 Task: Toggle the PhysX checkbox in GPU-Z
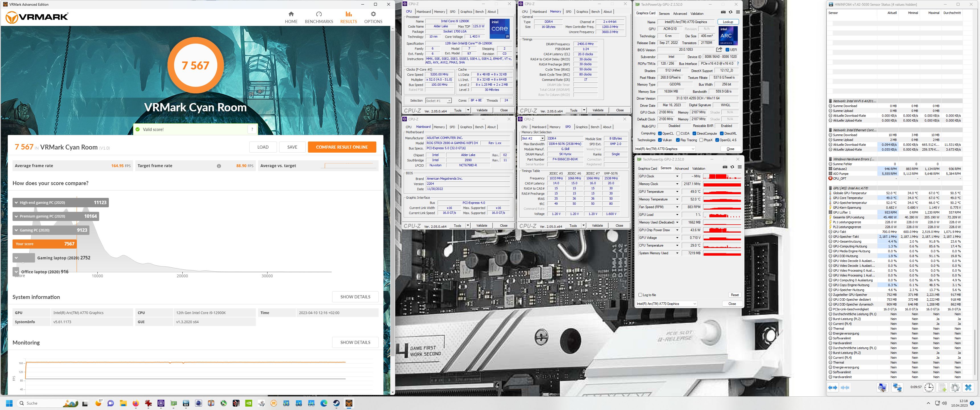[701, 140]
